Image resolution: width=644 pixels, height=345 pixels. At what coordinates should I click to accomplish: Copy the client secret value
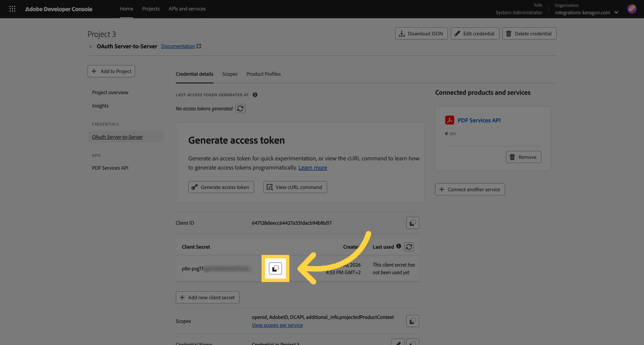pyautogui.click(x=275, y=268)
